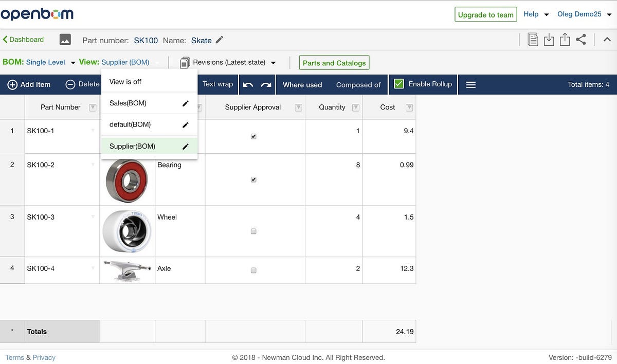Click the import (download) icon in header

[x=549, y=39]
